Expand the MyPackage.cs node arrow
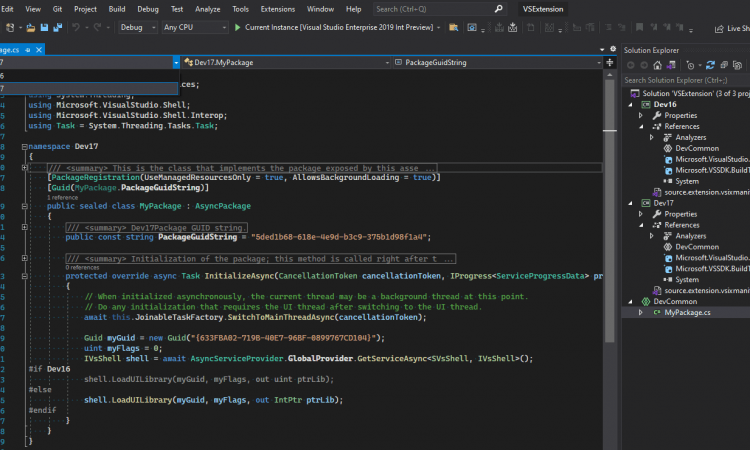Viewport: 750px width, 450px height. (640, 313)
